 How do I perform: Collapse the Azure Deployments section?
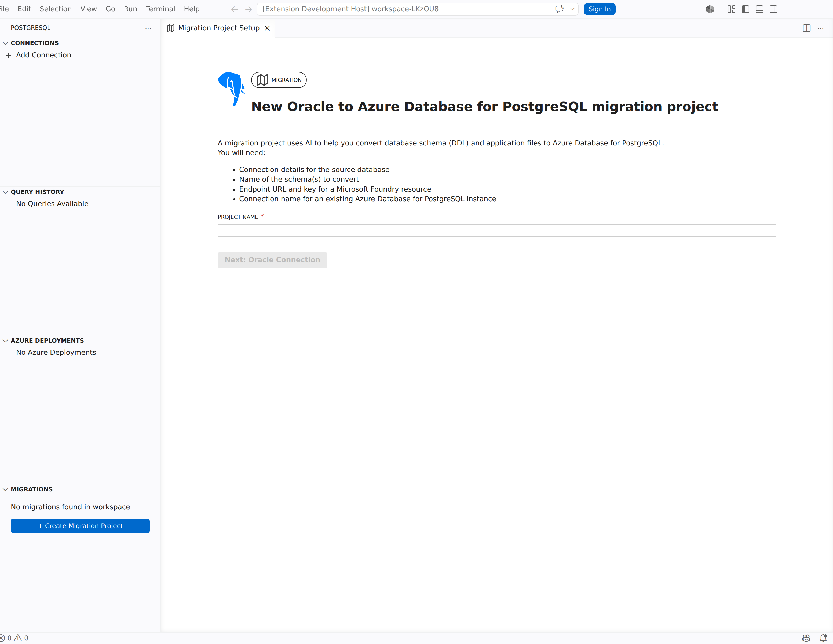[x=5, y=341]
